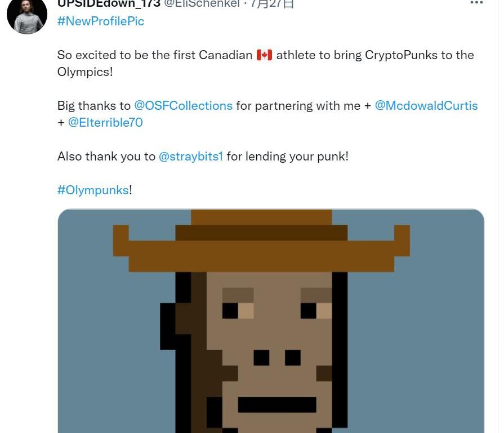Browse the #Olympunks hashtag
Screen dimensions: 504x433
click(x=93, y=190)
